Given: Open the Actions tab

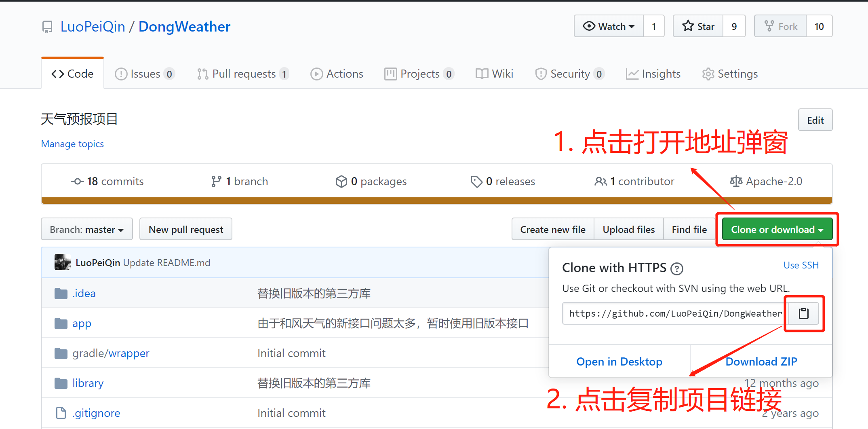Looking at the screenshot, I should pyautogui.click(x=337, y=74).
